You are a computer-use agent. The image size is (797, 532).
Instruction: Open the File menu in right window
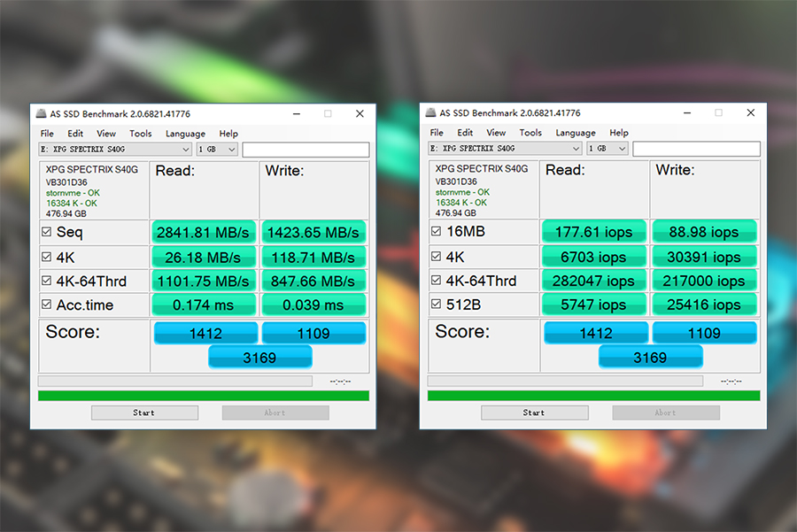coord(437,133)
